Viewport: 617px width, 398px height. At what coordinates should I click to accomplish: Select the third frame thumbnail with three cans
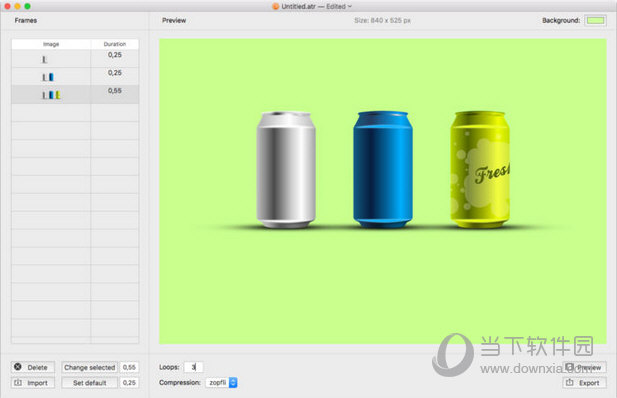coord(51,95)
